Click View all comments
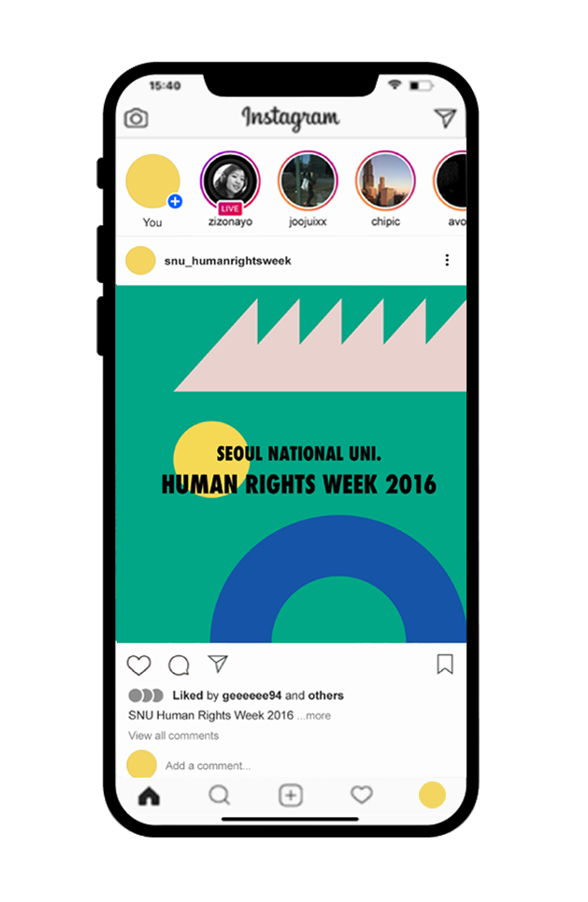 tap(173, 736)
